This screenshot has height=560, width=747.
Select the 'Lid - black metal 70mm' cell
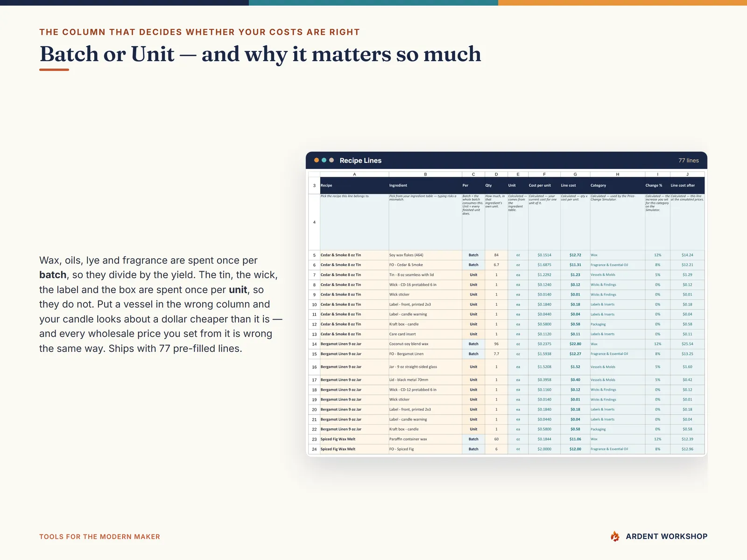[425, 380]
